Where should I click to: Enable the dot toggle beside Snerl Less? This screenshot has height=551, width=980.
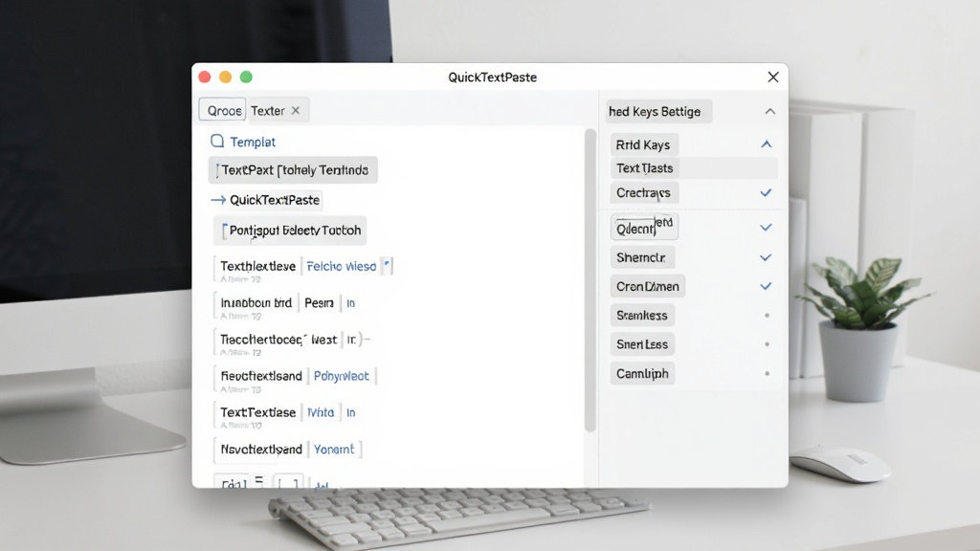(x=767, y=344)
